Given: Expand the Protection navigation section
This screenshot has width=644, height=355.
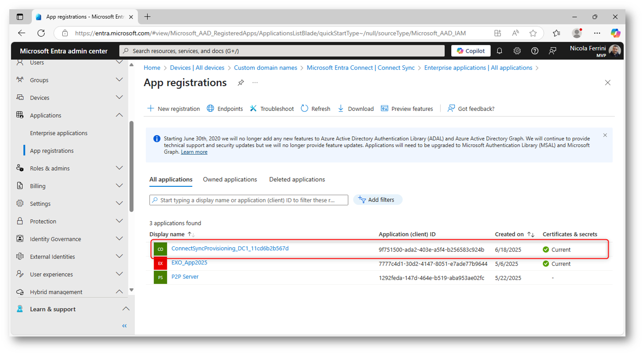Looking at the screenshot, I should click(119, 221).
